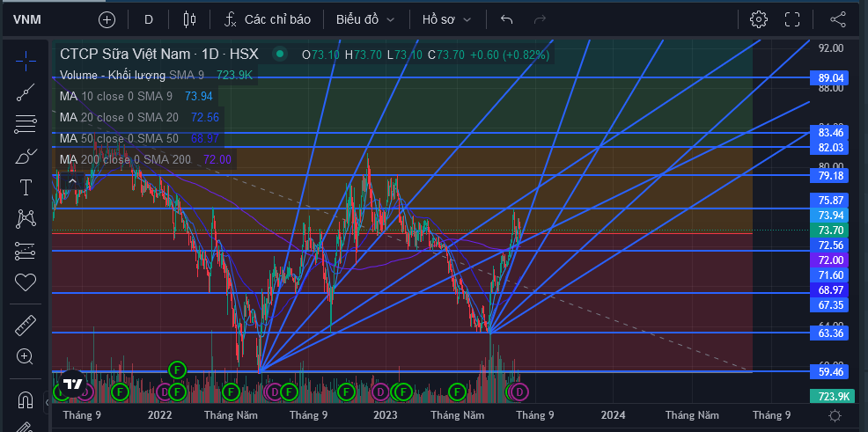Click the CTCP Sữa Việt Nam title
Screen dimensions: 868x432
[159, 55]
